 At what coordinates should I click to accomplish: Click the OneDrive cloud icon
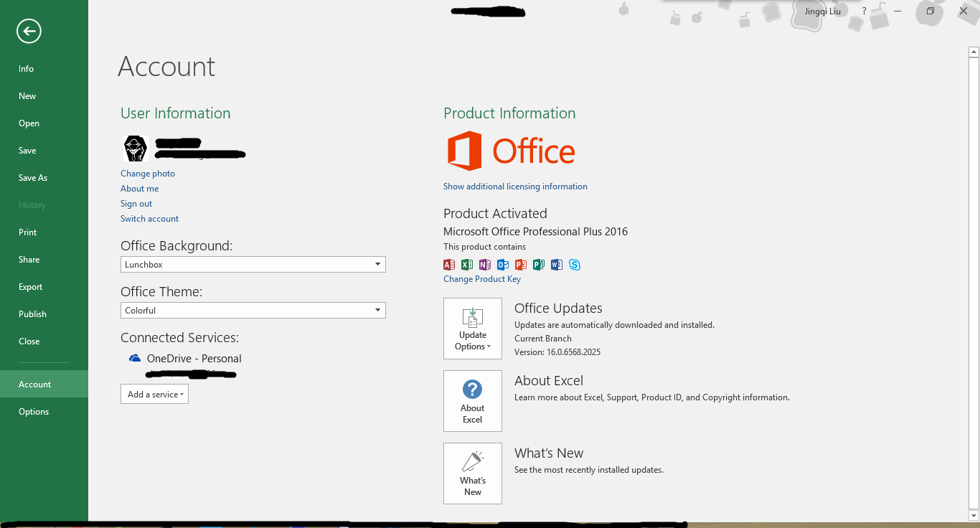click(135, 358)
